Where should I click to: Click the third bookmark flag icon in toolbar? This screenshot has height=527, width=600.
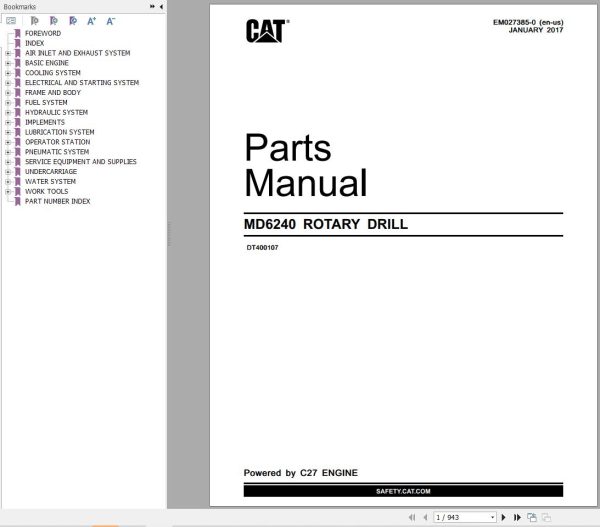click(73, 21)
